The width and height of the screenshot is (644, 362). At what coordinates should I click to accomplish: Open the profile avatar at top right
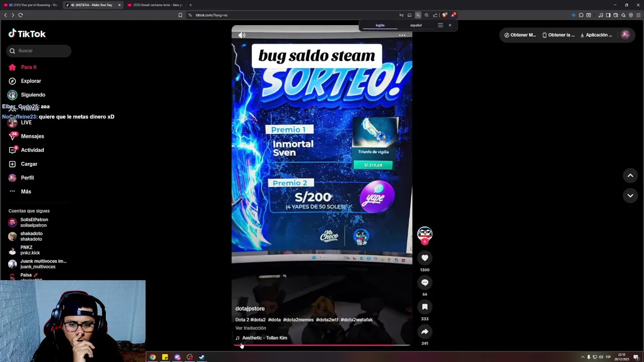625,35
